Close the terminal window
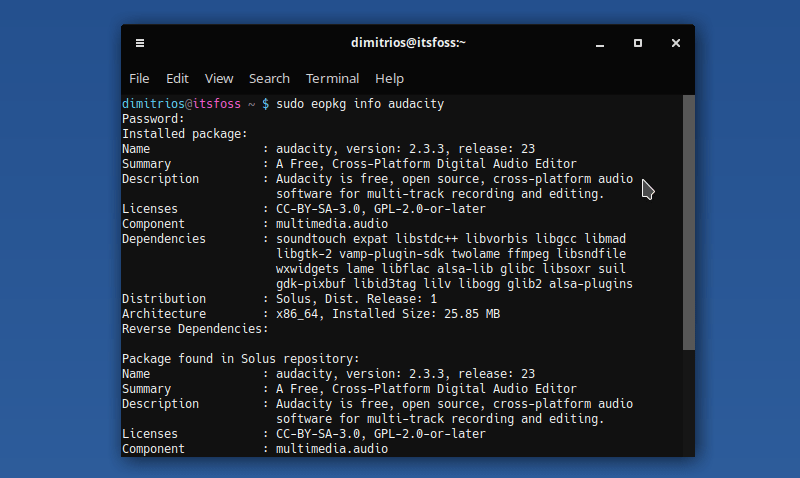The height and width of the screenshot is (478, 800). pos(676,43)
